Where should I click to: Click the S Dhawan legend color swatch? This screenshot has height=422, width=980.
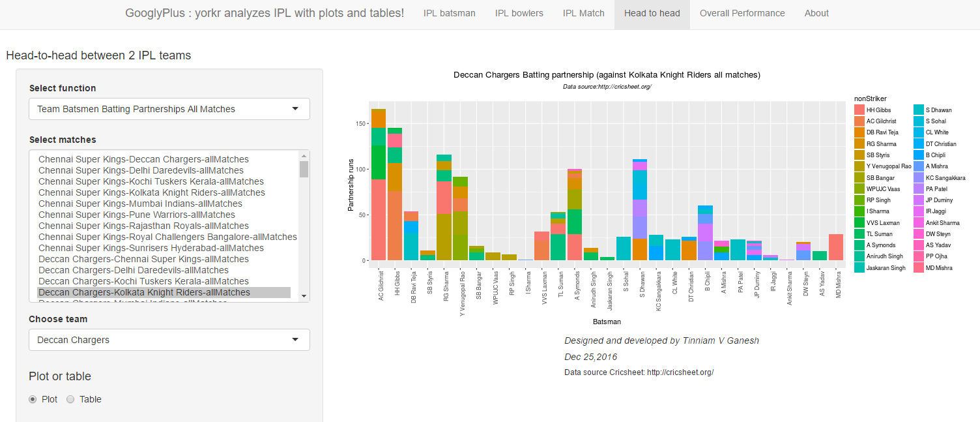pos(918,110)
